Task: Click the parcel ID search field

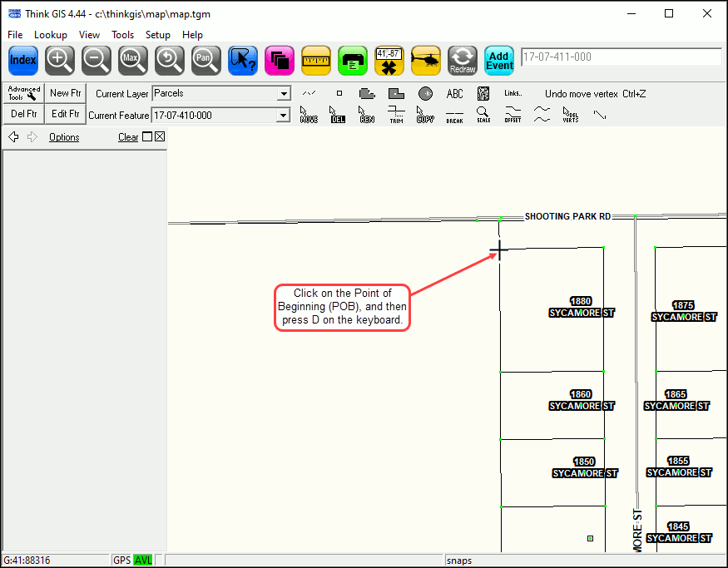Action: click(620, 57)
